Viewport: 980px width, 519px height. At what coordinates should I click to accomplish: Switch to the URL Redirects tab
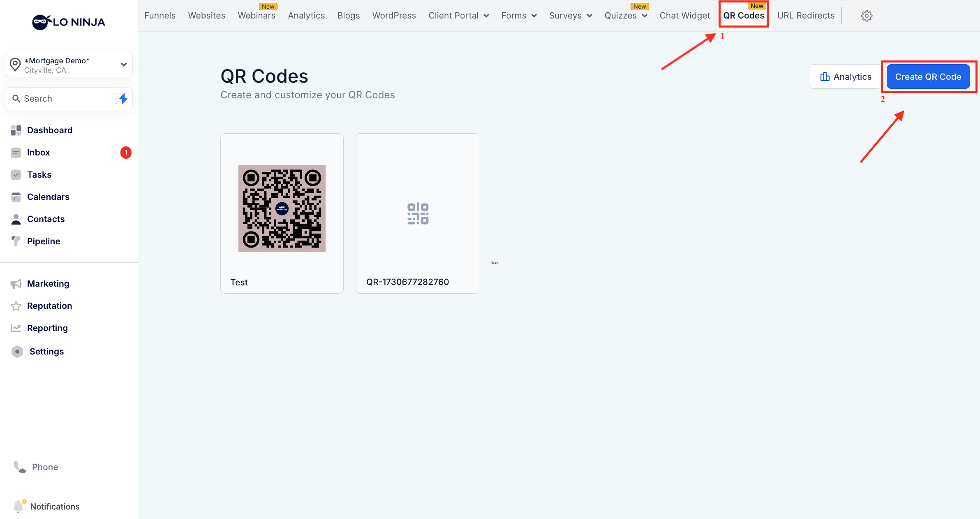(806, 16)
